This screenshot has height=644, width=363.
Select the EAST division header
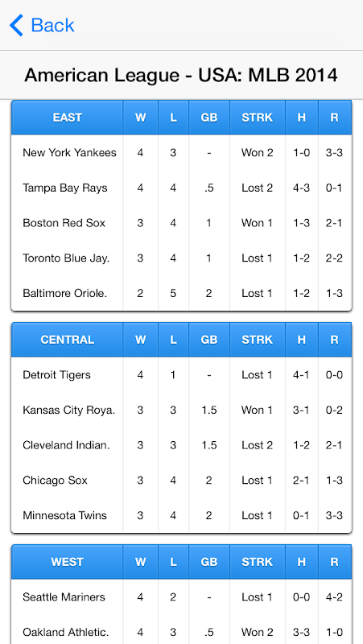point(68,118)
